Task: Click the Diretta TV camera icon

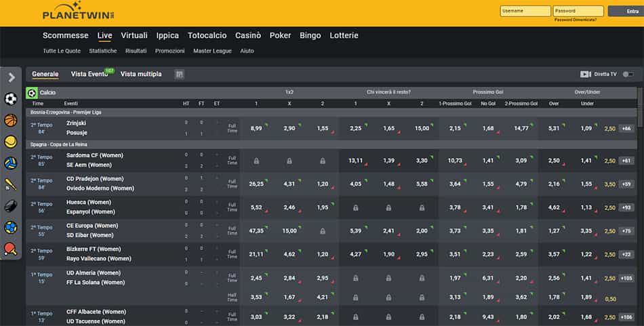Action: click(585, 75)
